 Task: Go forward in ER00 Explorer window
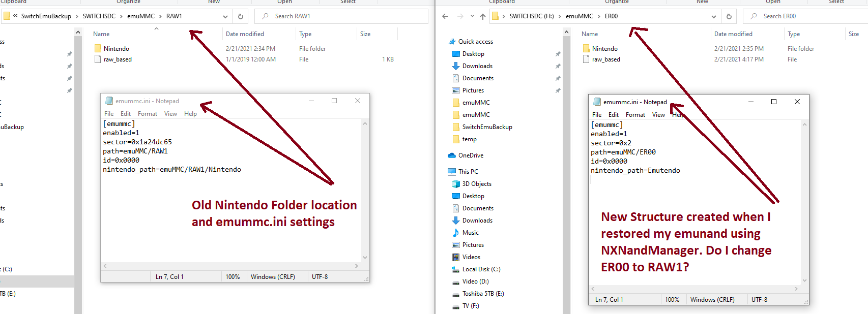coord(460,16)
